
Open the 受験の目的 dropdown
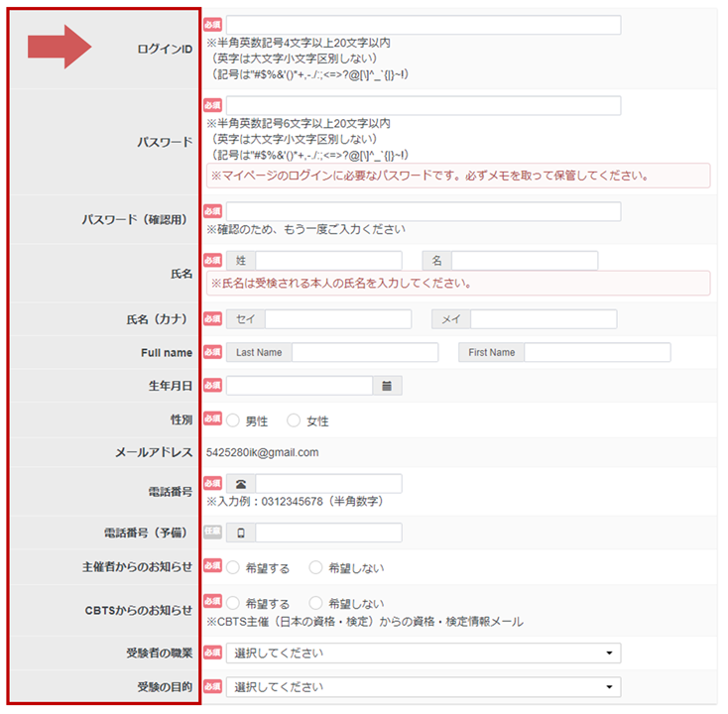[424, 687]
